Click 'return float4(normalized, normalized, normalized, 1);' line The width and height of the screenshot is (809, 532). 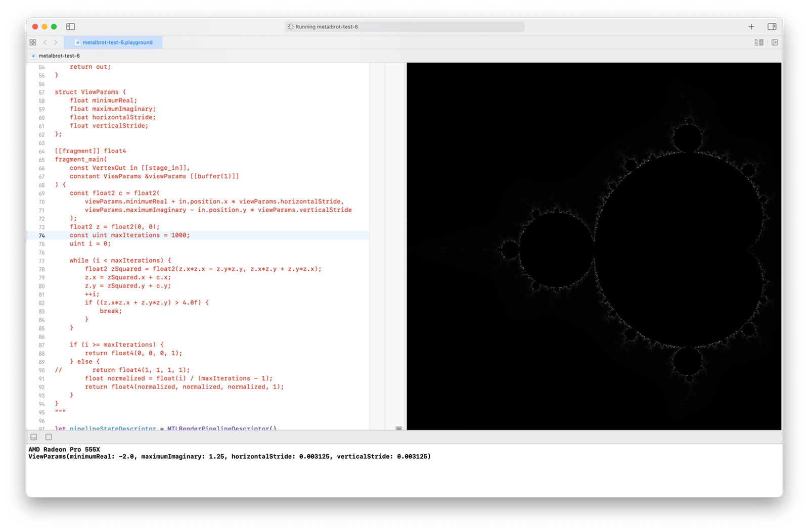coord(184,387)
